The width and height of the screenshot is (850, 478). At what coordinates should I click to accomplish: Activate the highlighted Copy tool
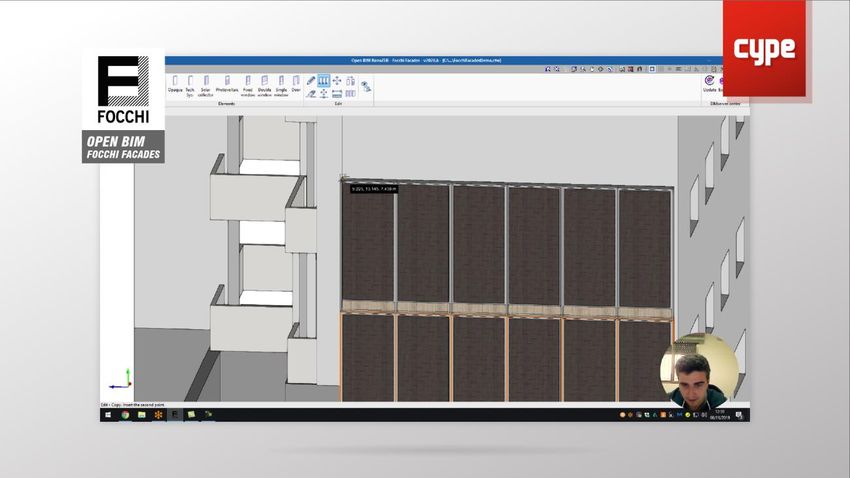[324, 80]
